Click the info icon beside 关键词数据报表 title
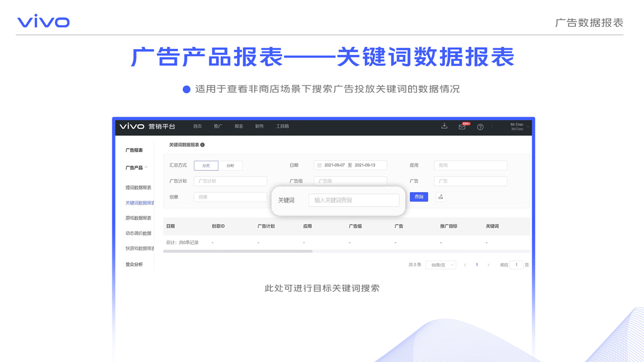The height and width of the screenshot is (362, 644). pos(202,145)
